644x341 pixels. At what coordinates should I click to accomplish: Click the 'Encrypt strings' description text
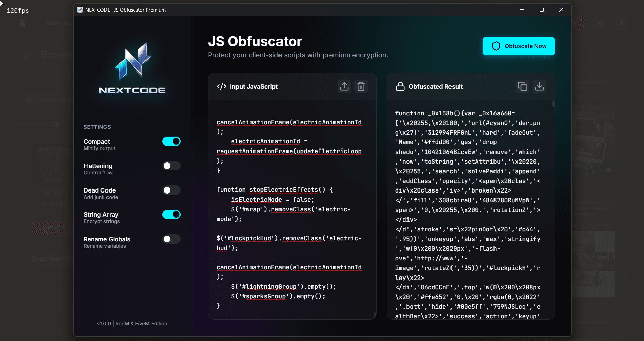(101, 221)
